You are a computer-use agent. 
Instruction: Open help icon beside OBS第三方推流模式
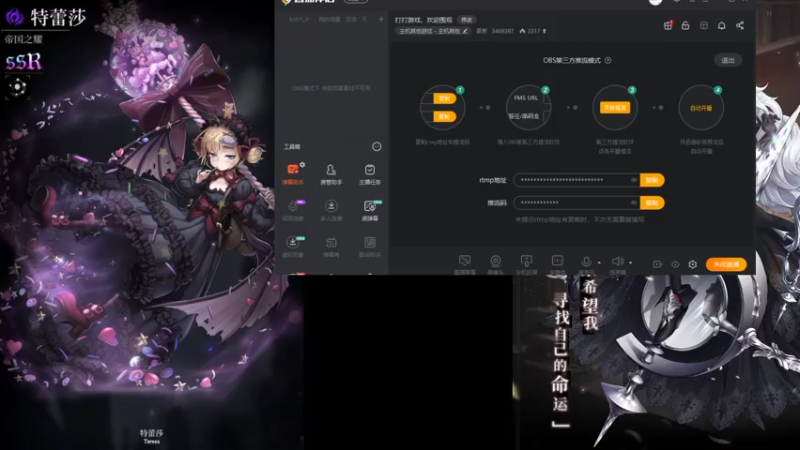pyautogui.click(x=608, y=60)
